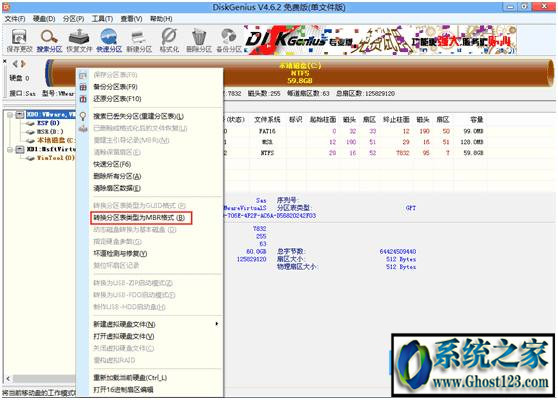The image size is (558, 400).
Task: Click the 删除分区 trash bin icon
Action: coord(199,40)
